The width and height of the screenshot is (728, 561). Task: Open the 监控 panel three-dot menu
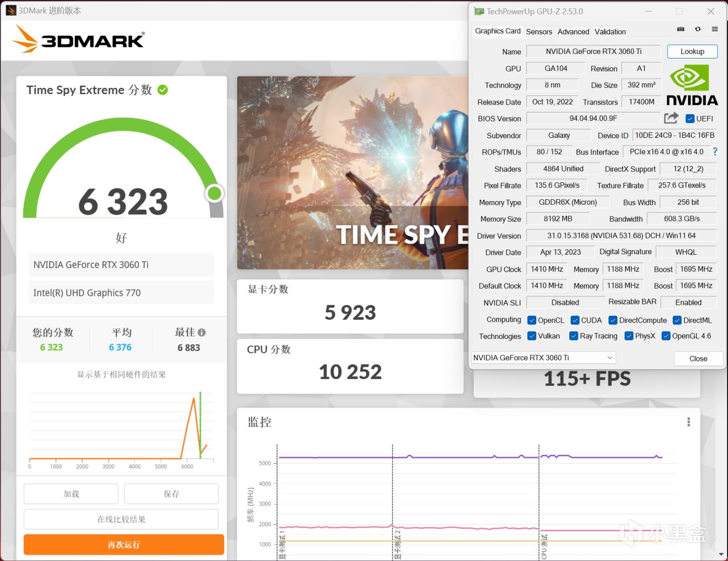click(x=688, y=422)
